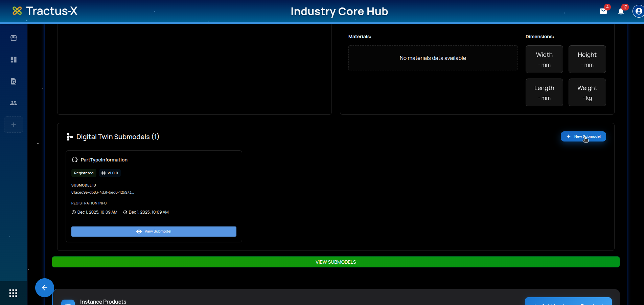
Task: Click the v1.0.0 version chip
Action: [x=110, y=173]
